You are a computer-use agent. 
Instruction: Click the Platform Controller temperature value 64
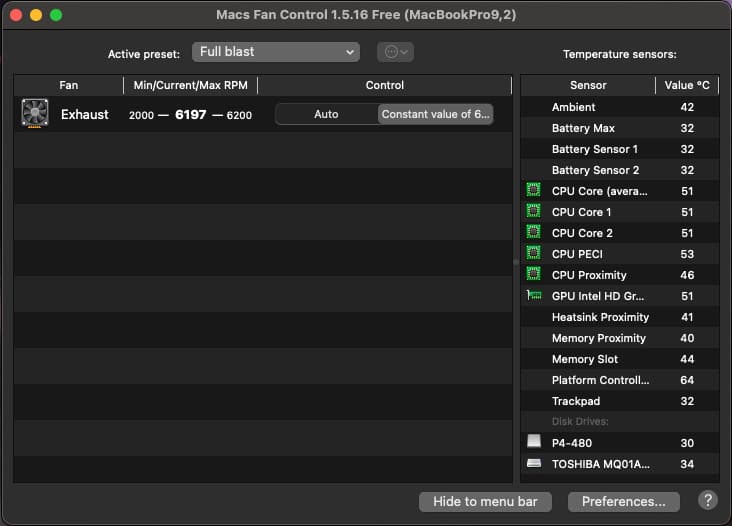tap(687, 380)
